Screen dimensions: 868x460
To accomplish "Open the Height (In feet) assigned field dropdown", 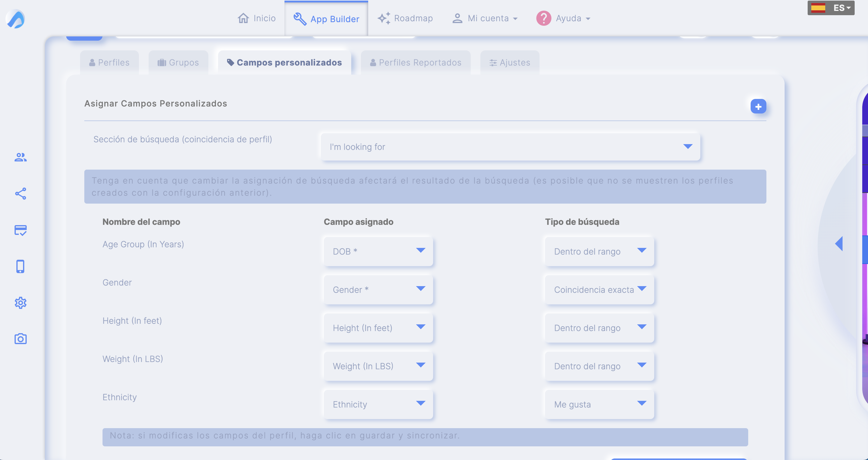I will pyautogui.click(x=378, y=328).
